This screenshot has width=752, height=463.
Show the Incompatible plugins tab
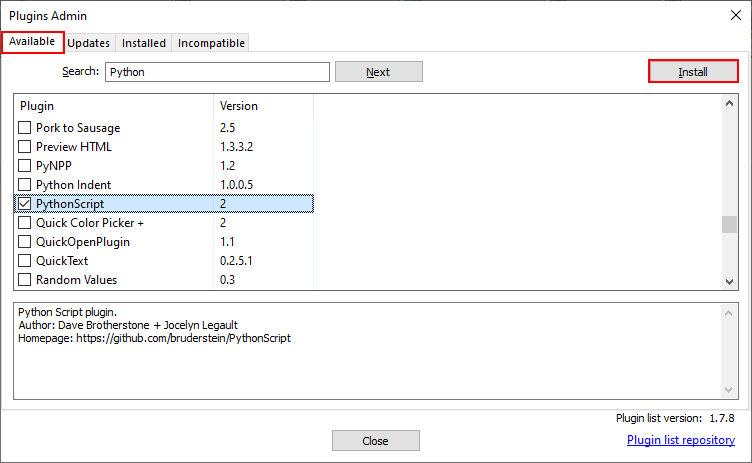[210, 43]
